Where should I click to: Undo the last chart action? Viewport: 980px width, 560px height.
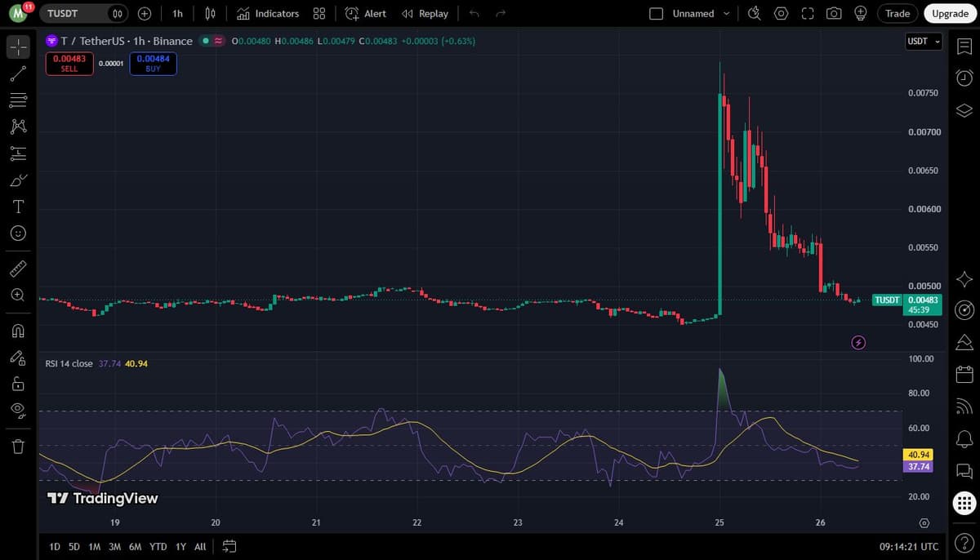(474, 14)
